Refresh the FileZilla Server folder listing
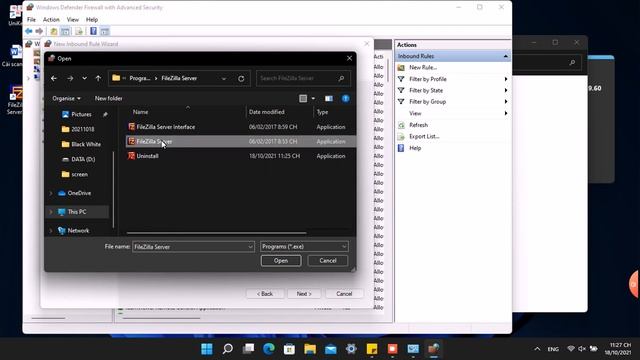The height and width of the screenshot is (360, 640). tap(241, 78)
